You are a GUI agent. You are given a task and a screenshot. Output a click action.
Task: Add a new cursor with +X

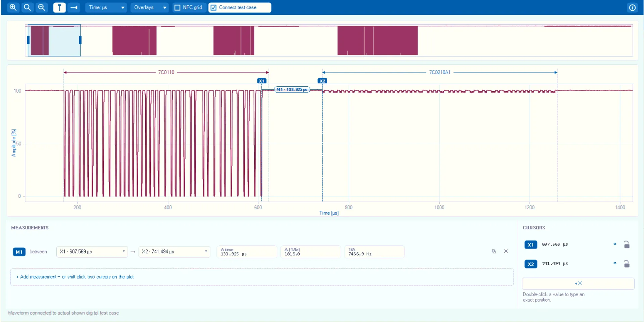pos(578,283)
